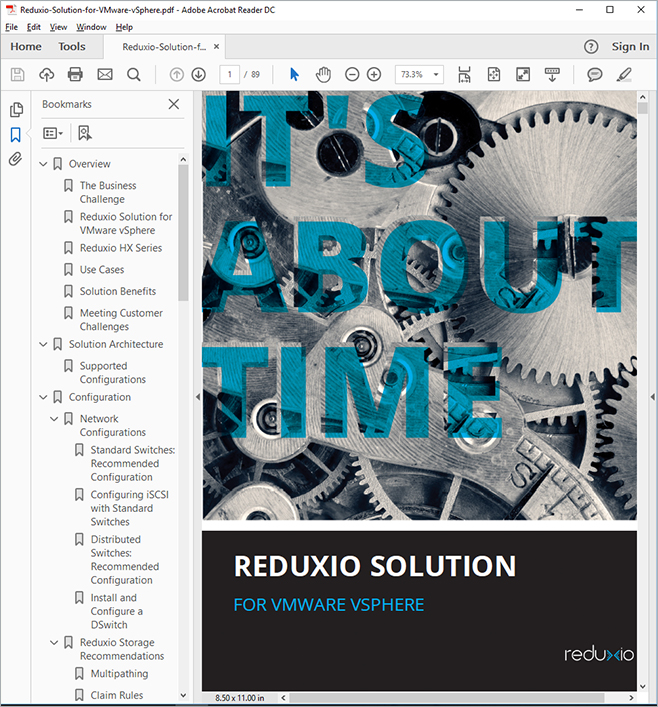The width and height of the screenshot is (658, 707).
Task: Open the Attachments paperclip panel
Action: pyautogui.click(x=16, y=159)
